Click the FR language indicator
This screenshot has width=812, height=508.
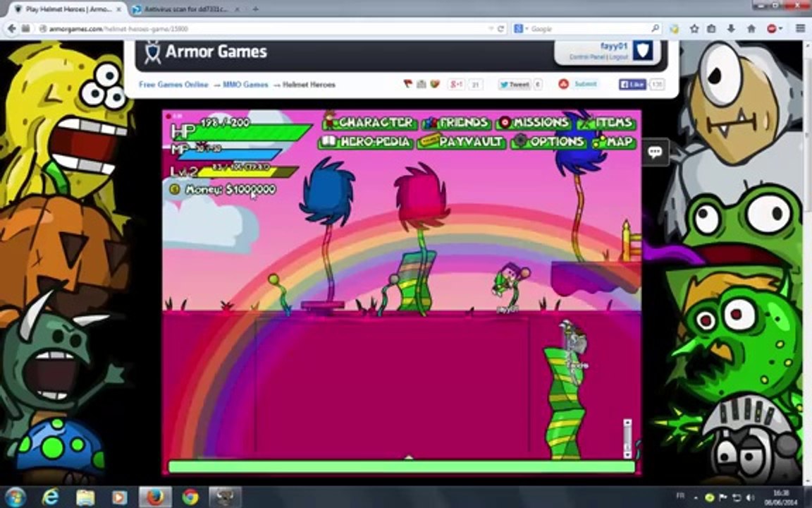click(x=680, y=495)
